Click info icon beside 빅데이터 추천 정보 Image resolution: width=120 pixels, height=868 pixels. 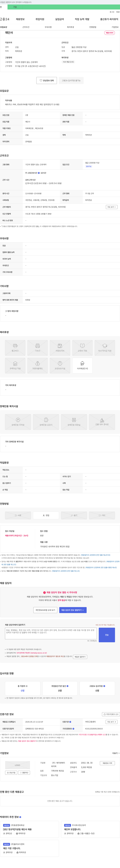(20, 817)
